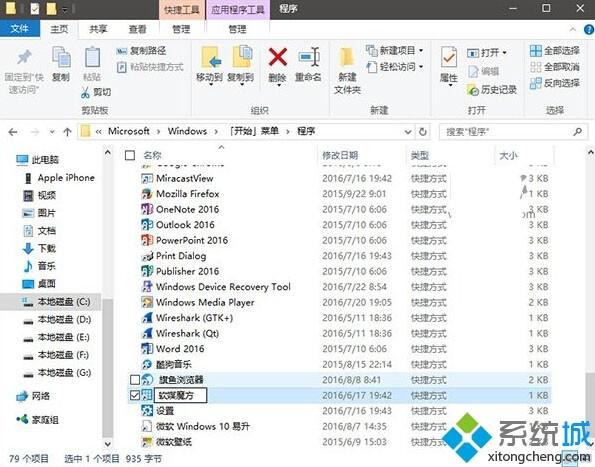This screenshot has width=595, height=467.
Task: Click the search box for 程序
Action: [x=513, y=132]
